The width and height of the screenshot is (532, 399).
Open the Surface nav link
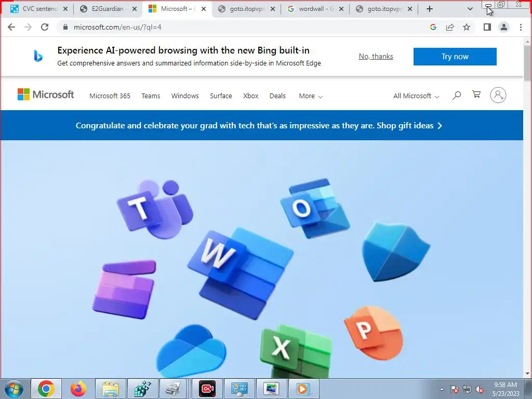[221, 96]
